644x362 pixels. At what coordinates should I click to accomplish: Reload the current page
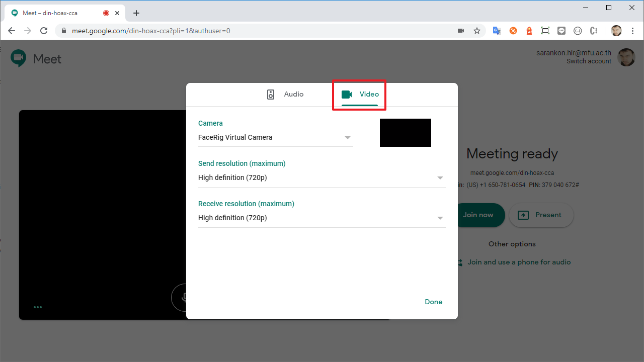tap(44, 31)
